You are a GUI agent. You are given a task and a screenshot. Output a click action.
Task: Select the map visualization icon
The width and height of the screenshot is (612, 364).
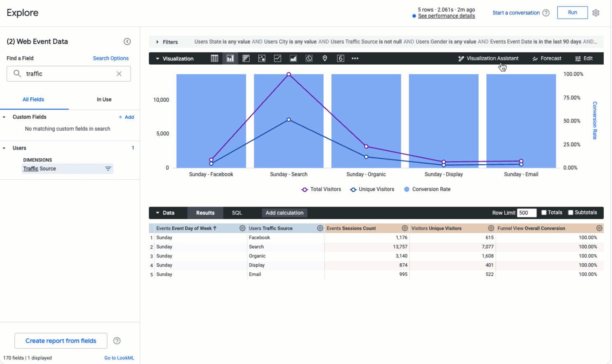(325, 58)
